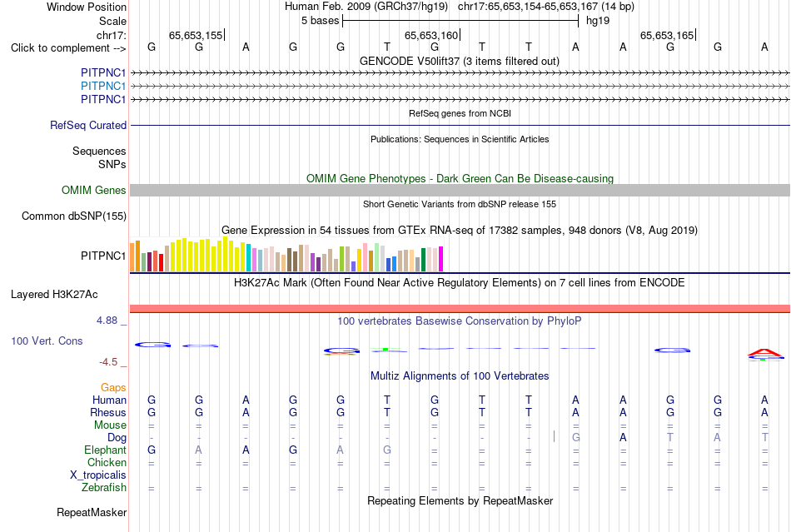Open the GTEx 'Gene Expression in 54 tissues' title
This screenshot has width=791, height=532.
[x=459, y=231]
